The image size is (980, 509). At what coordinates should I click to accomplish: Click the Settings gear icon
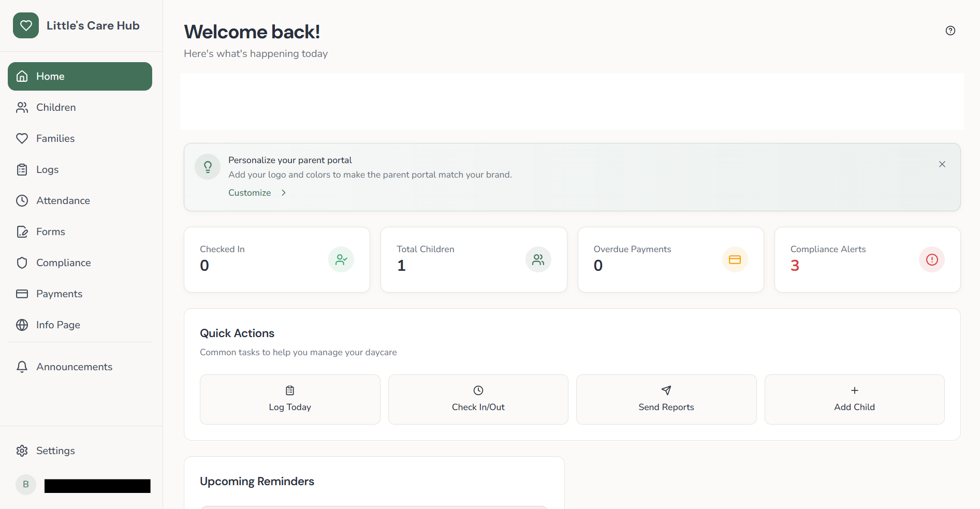(22, 450)
